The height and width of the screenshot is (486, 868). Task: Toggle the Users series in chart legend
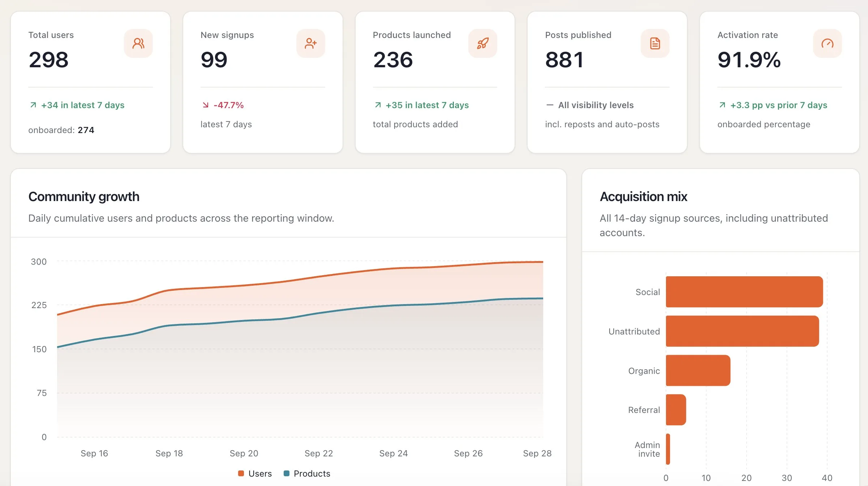(x=255, y=474)
